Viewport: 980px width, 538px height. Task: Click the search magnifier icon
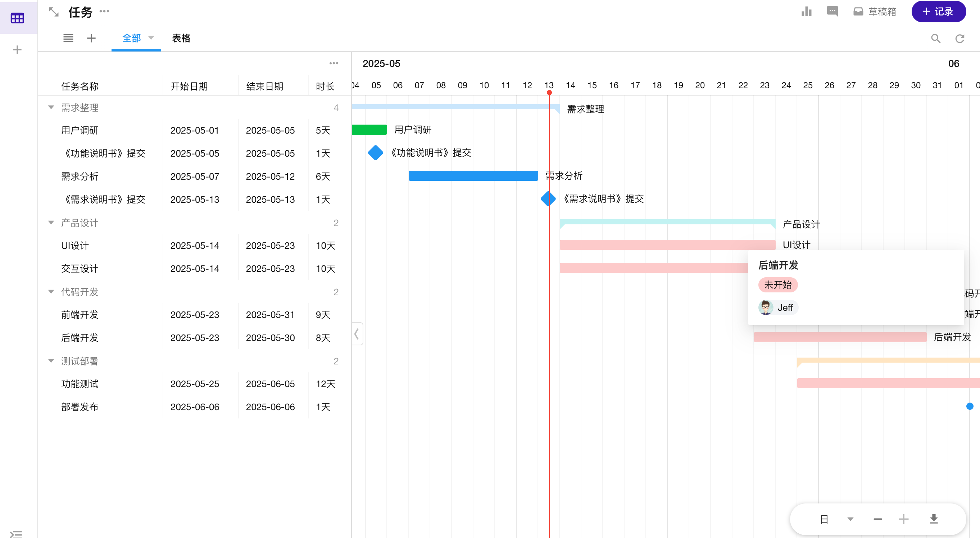pyautogui.click(x=935, y=39)
